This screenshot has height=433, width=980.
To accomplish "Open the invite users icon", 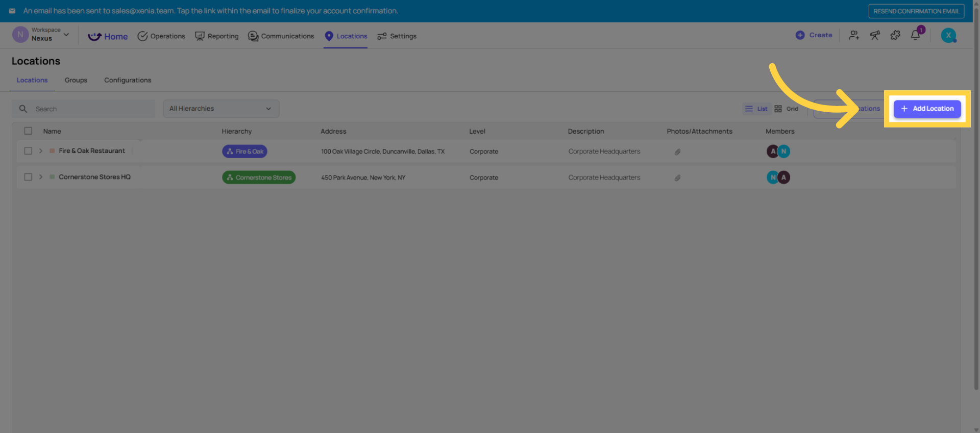I will [853, 36].
